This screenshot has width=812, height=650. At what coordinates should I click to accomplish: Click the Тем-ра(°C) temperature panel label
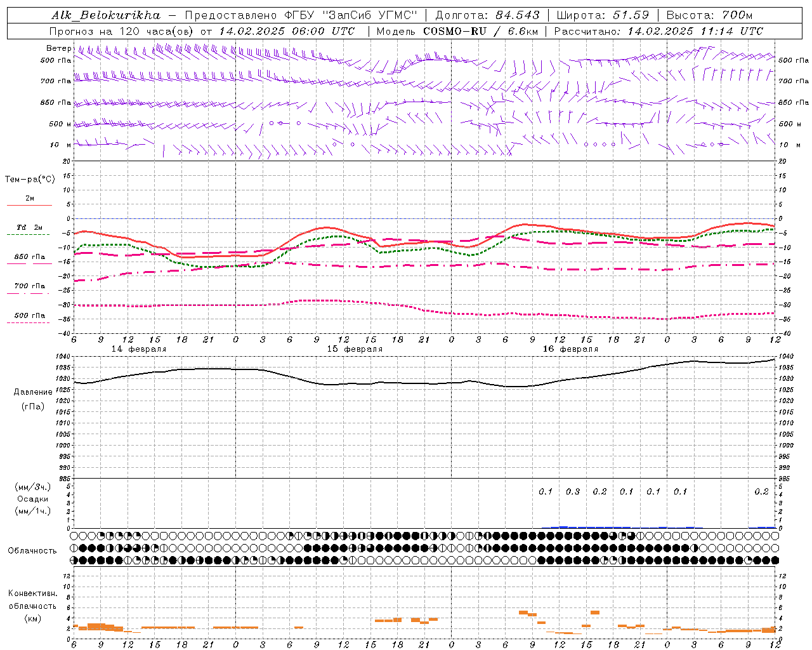pyautogui.click(x=30, y=179)
